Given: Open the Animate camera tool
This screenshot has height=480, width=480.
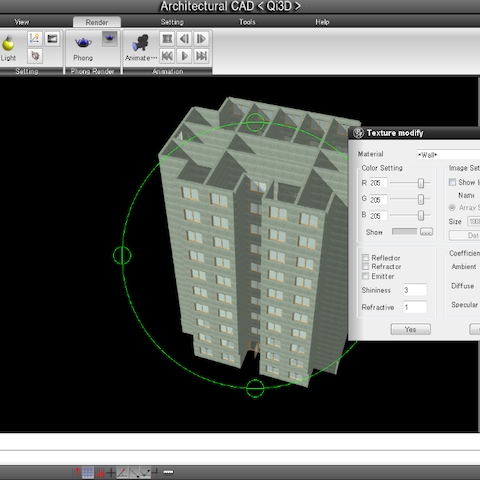Looking at the screenshot, I should tap(141, 43).
